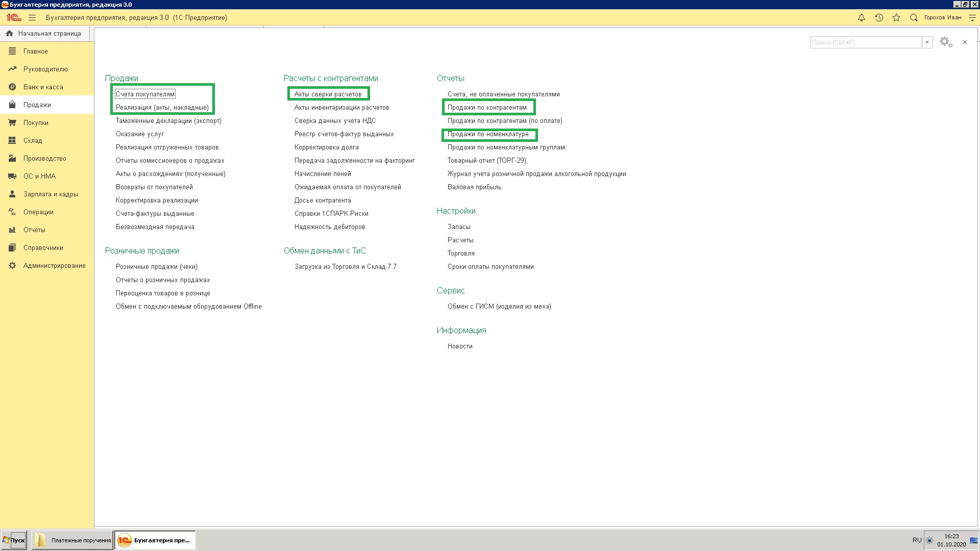The width and height of the screenshot is (980, 551).
Task: Open Банк и касса section
Action: coord(43,87)
